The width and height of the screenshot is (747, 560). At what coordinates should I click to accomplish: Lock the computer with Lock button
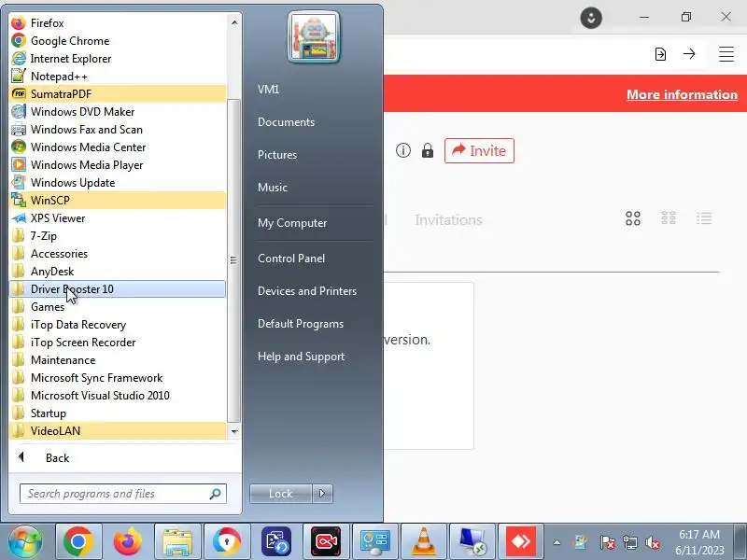(281, 494)
